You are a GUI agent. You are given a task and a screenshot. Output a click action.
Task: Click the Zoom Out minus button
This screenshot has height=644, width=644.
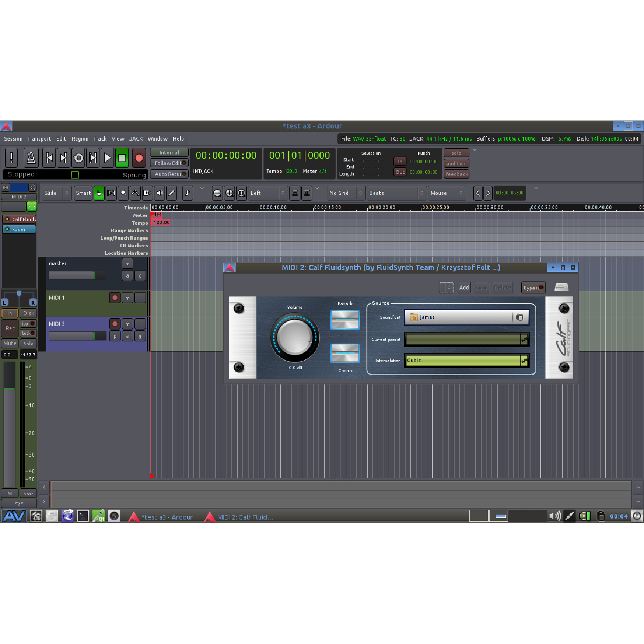point(217,193)
